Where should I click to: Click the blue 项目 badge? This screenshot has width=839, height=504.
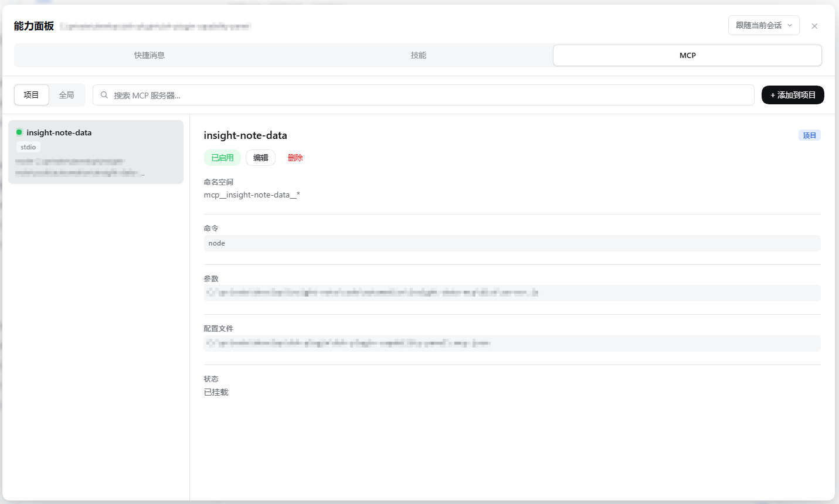pos(809,135)
